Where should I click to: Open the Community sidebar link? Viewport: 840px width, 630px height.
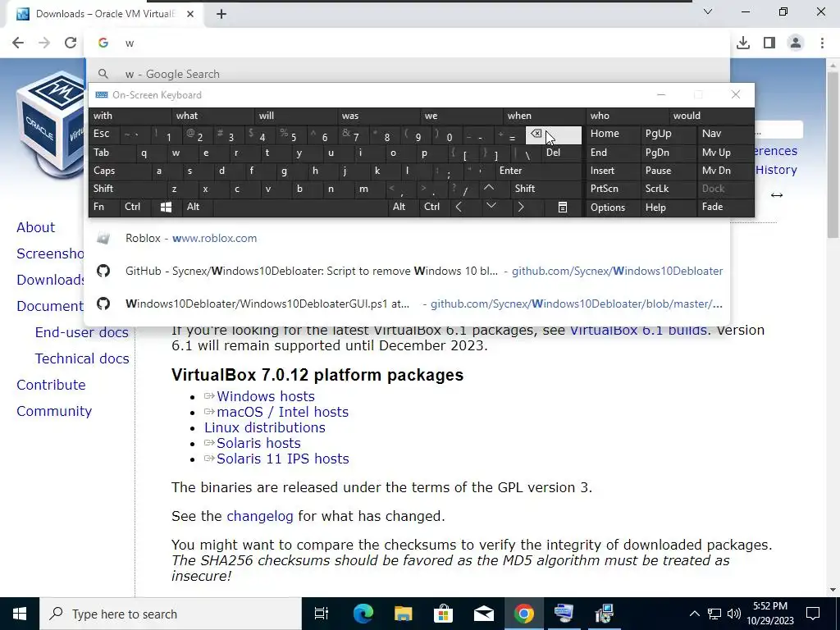[54, 411]
